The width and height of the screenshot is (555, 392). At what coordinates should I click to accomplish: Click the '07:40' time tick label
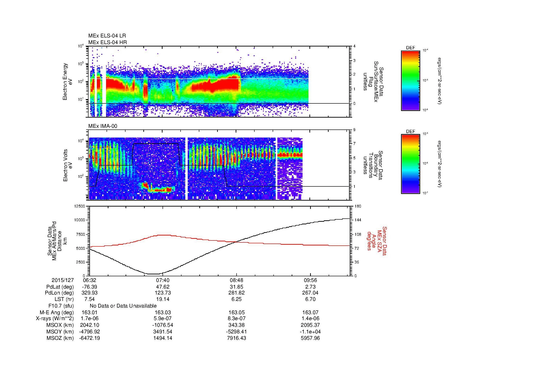[x=163, y=280]
